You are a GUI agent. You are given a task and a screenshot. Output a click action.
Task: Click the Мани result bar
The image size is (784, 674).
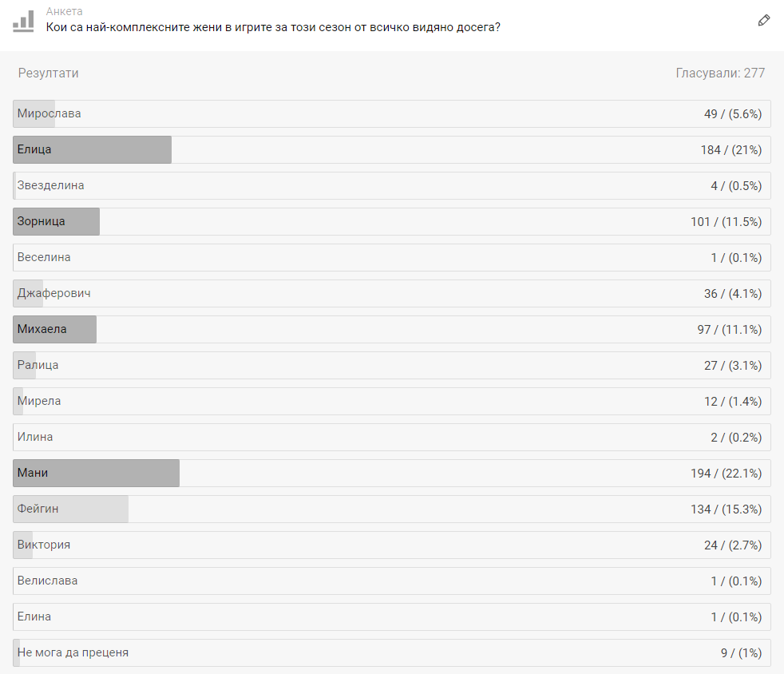pyautogui.click(x=391, y=473)
